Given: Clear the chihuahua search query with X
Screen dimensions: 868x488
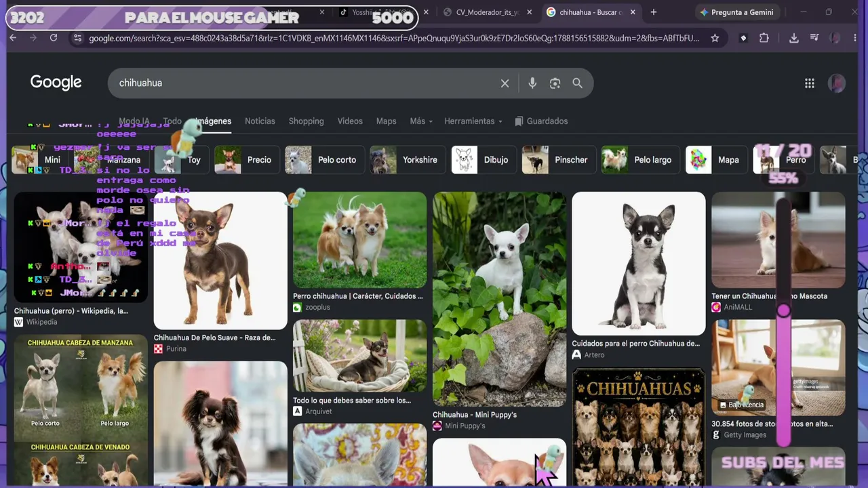Looking at the screenshot, I should coord(505,83).
